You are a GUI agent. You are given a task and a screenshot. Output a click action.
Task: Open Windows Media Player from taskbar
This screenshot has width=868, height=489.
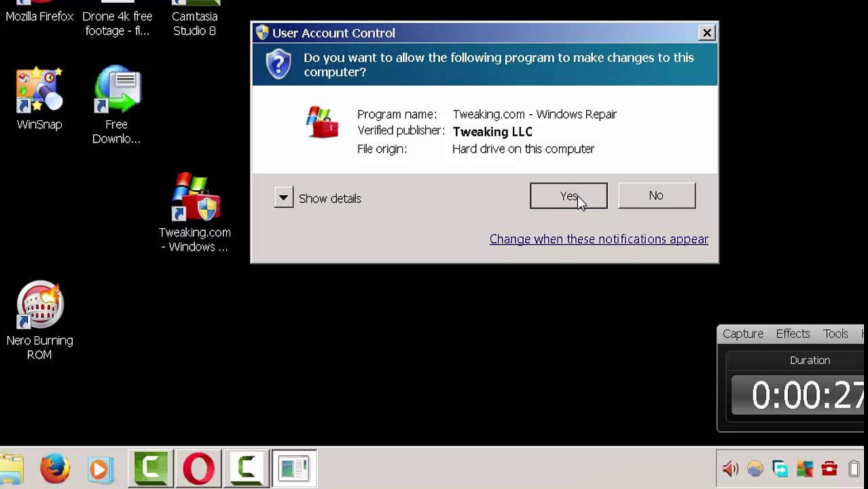point(101,469)
